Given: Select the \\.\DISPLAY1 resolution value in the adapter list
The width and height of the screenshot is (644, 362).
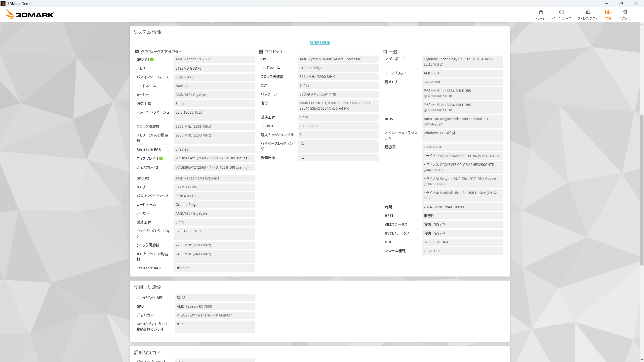Looking at the screenshot, I should pos(214,158).
